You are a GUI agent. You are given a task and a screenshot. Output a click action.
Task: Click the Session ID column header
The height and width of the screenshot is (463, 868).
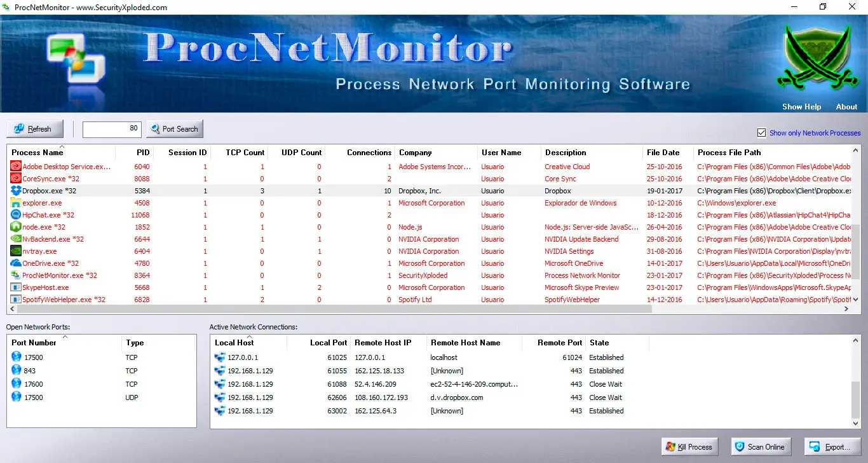point(182,153)
